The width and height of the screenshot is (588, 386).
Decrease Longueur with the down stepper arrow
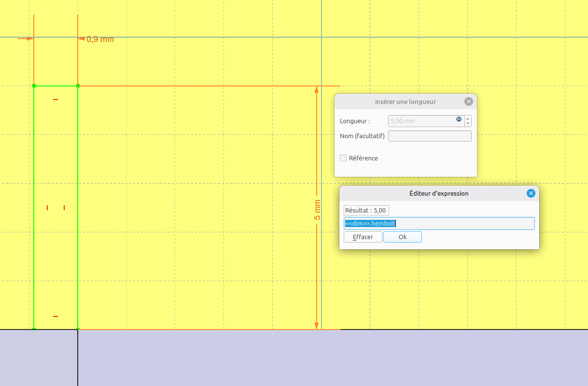coord(468,124)
